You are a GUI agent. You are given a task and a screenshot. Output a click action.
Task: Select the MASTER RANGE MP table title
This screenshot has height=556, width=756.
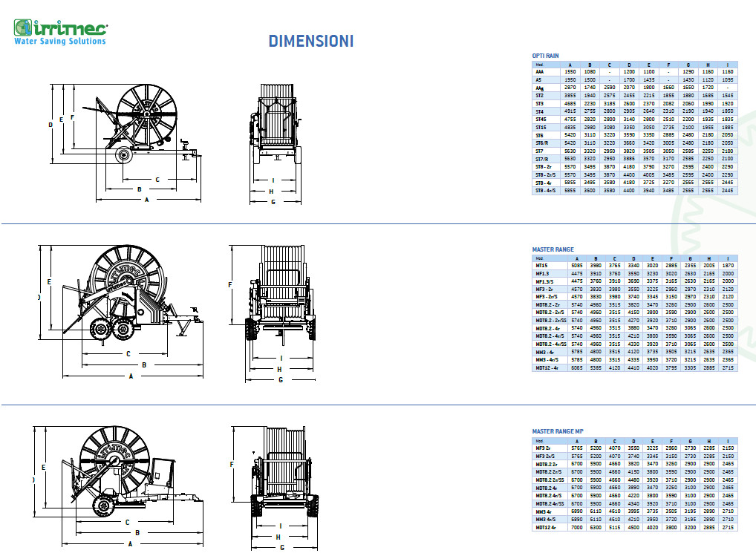click(558, 431)
